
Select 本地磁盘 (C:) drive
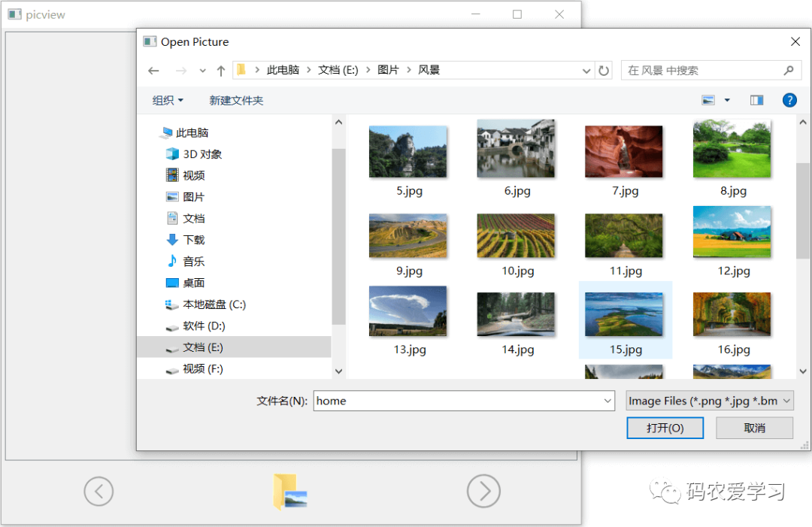pos(205,304)
